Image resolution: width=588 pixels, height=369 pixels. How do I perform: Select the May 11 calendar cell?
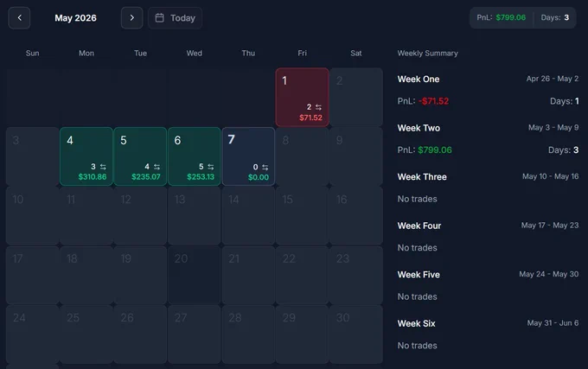(x=86, y=215)
